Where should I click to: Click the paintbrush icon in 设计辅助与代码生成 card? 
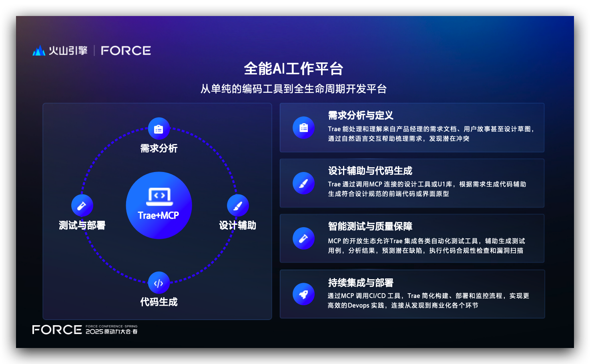[304, 183]
